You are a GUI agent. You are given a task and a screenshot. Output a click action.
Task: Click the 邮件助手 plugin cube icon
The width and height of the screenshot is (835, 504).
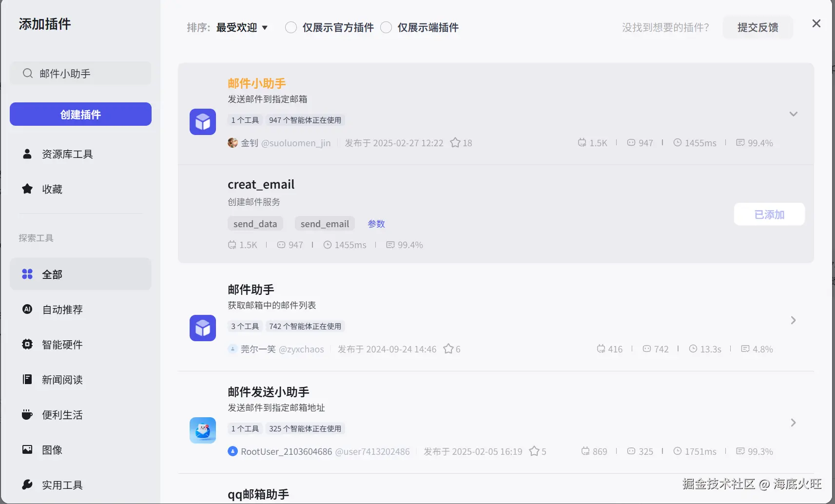(203, 328)
